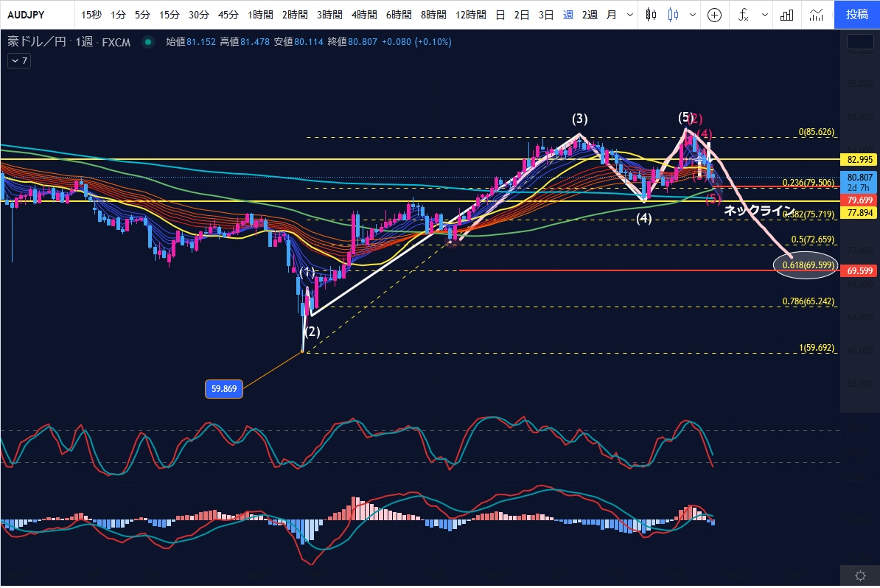Choose the 15分 timeframe

(x=169, y=15)
